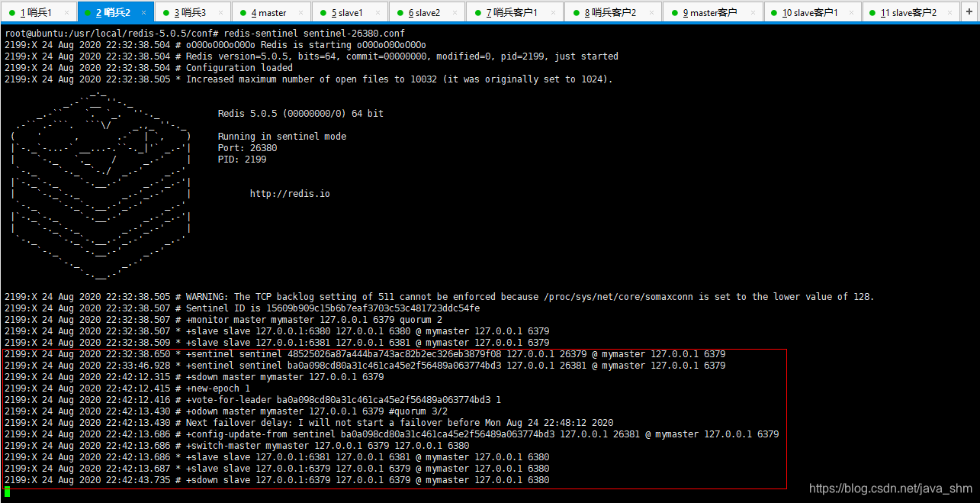Add a new session tab with plus

pyautogui.click(x=969, y=12)
